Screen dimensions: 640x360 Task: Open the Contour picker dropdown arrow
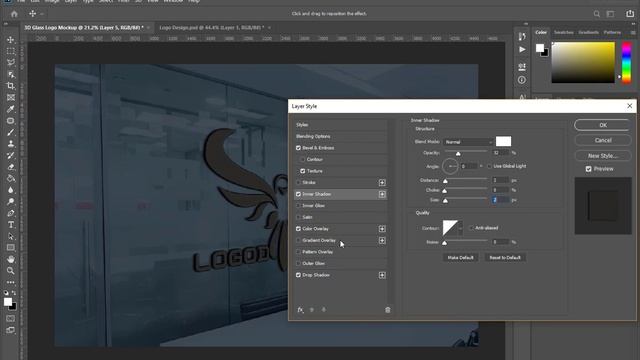(460, 228)
